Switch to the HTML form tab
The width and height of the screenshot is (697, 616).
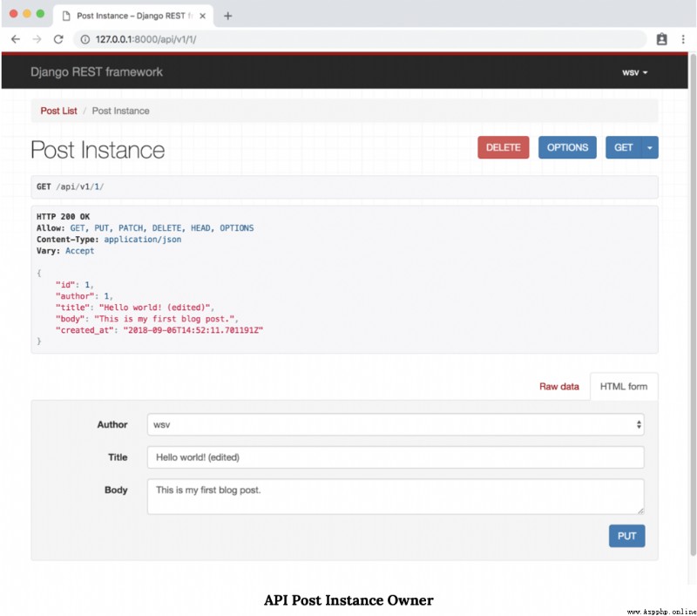pyautogui.click(x=624, y=387)
